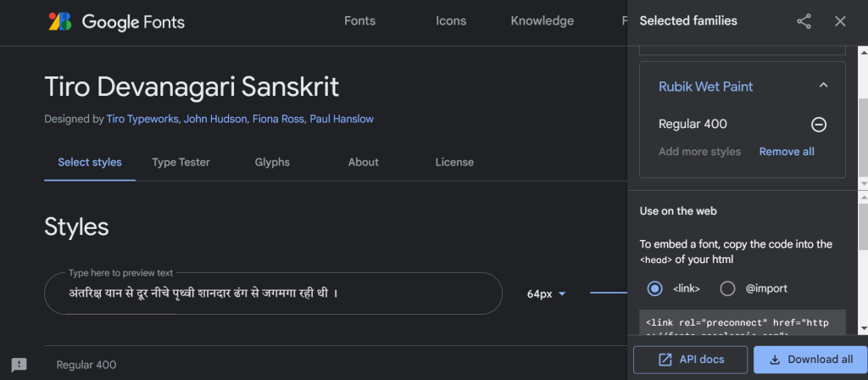Switch to the Glyphs tab
The width and height of the screenshot is (868, 380).
coord(272,162)
